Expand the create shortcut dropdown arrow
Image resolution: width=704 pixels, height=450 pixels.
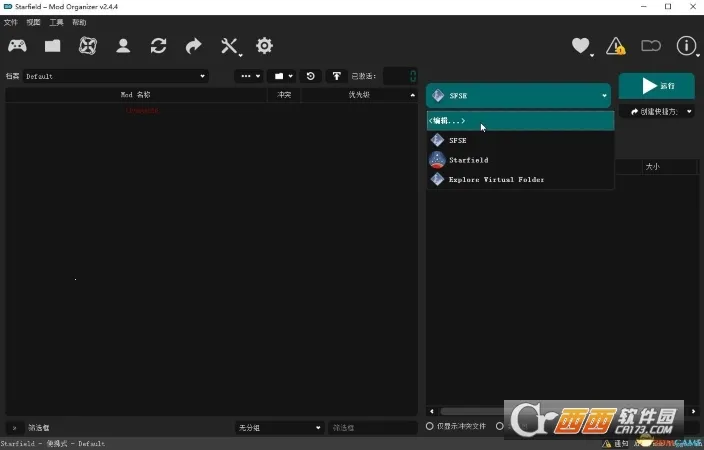coord(689,111)
